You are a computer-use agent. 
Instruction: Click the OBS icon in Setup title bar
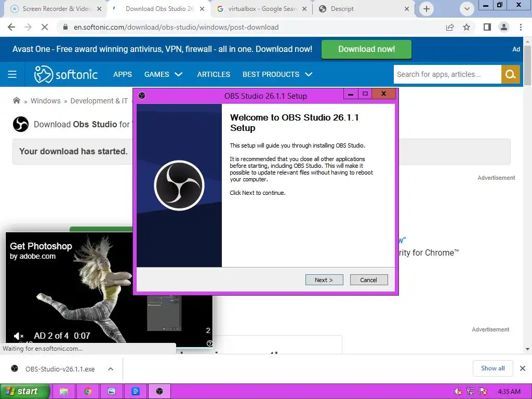(142, 96)
